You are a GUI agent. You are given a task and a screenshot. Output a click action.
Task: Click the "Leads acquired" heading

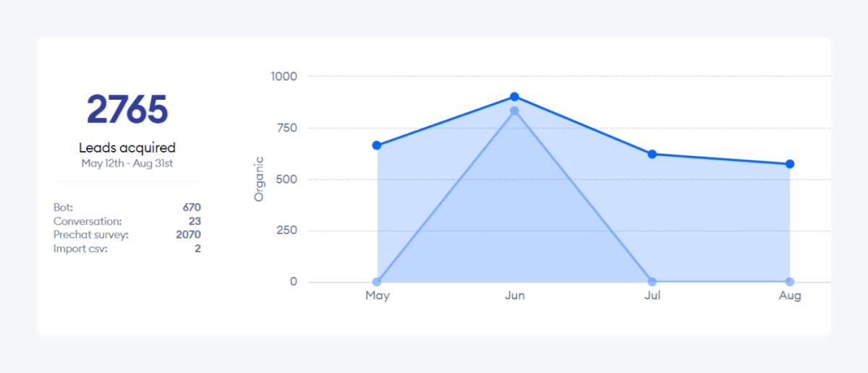[x=127, y=148]
